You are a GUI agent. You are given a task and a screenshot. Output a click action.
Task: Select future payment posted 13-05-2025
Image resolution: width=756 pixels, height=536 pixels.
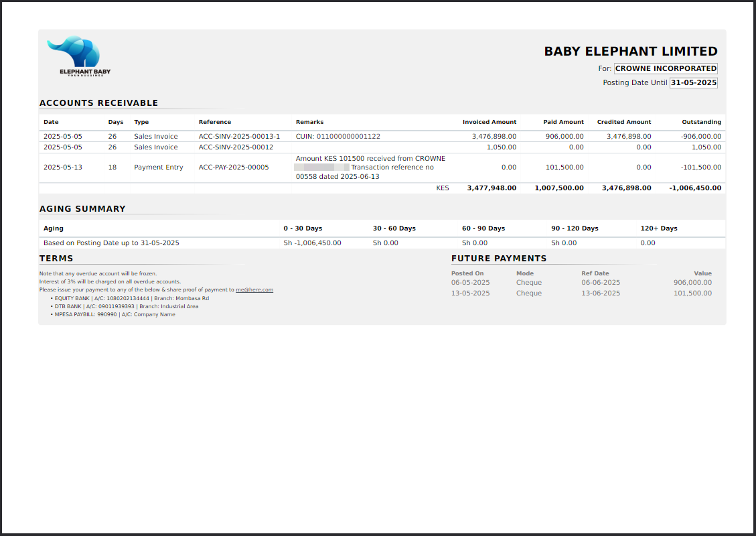click(x=471, y=293)
